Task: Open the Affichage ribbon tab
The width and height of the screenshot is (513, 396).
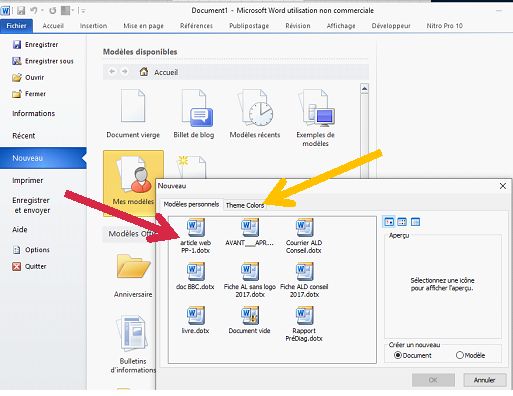Action: (341, 26)
